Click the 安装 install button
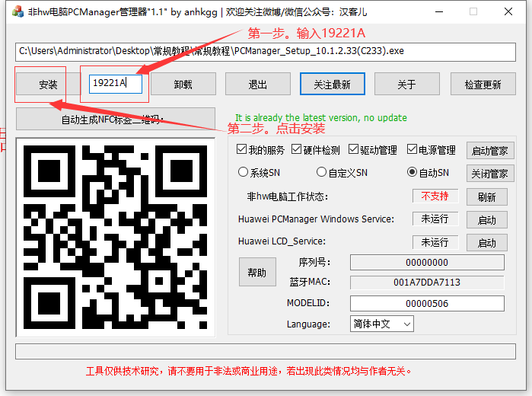This screenshot has height=396, width=532. pyautogui.click(x=47, y=84)
